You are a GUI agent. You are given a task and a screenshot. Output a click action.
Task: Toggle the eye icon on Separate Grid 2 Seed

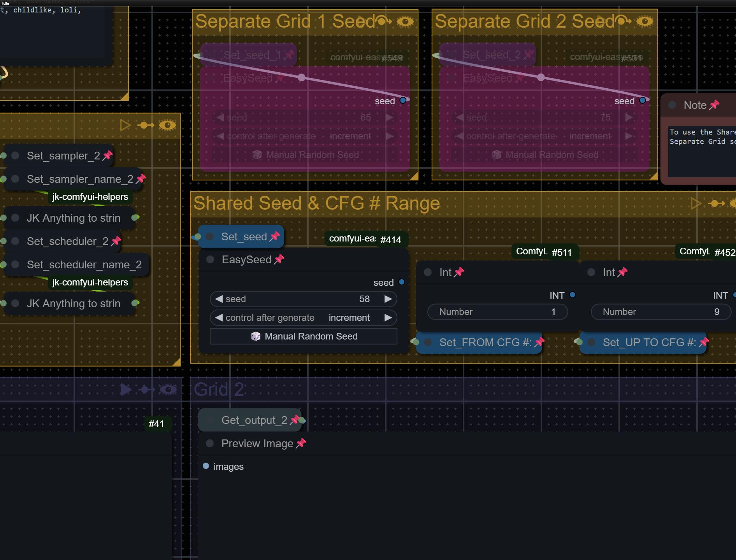pos(645,21)
